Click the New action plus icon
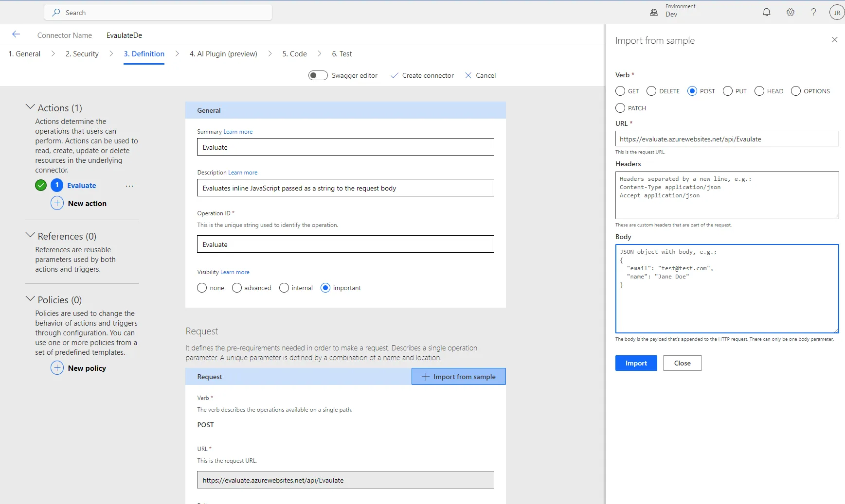Viewport: 845px width, 504px height. [x=57, y=203]
